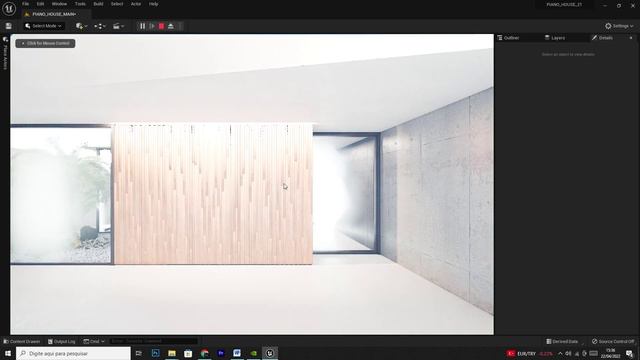This screenshot has width=640, height=360.
Task: Open the Build menu
Action: (98, 4)
